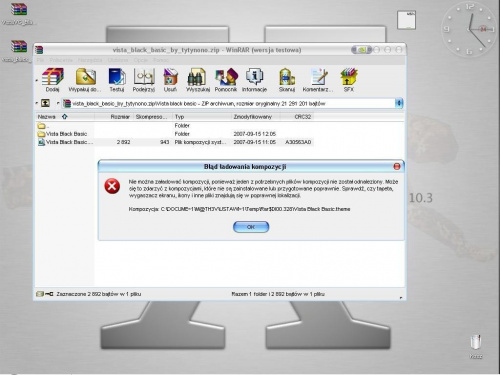Screen dimensions: 500x375
Task: Select the 'Vista Black Basic...' theme file row
Action: pos(175,142)
